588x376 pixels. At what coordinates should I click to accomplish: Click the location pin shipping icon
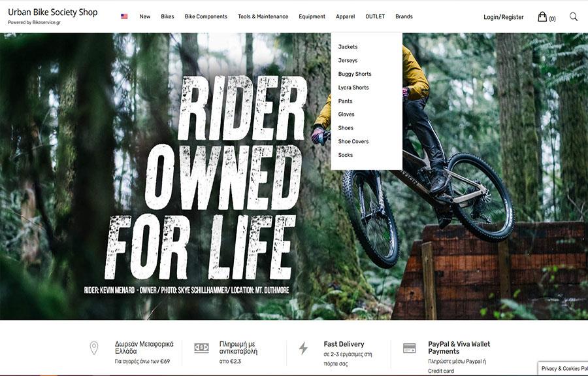[x=94, y=348]
